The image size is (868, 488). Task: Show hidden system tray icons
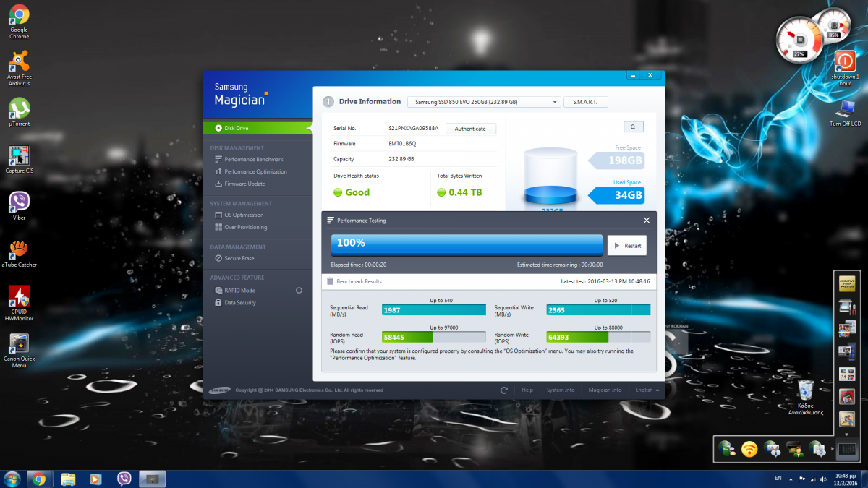point(792,479)
